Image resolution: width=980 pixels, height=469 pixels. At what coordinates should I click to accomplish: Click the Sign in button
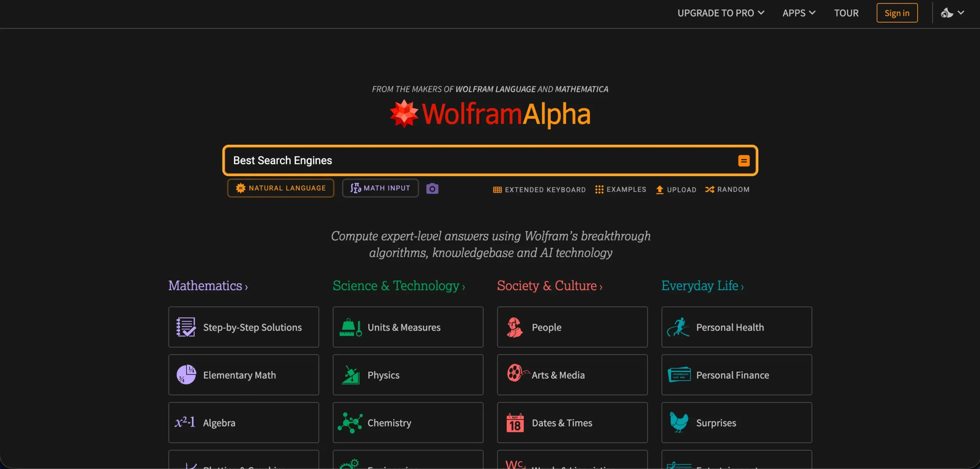897,13
